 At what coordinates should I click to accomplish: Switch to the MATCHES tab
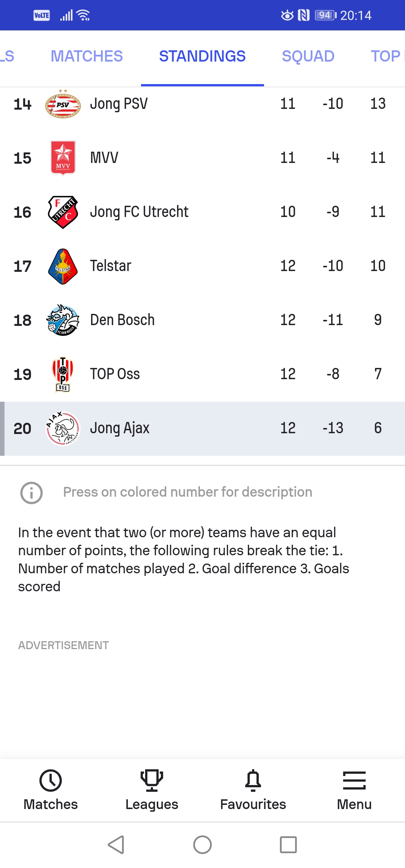click(87, 56)
